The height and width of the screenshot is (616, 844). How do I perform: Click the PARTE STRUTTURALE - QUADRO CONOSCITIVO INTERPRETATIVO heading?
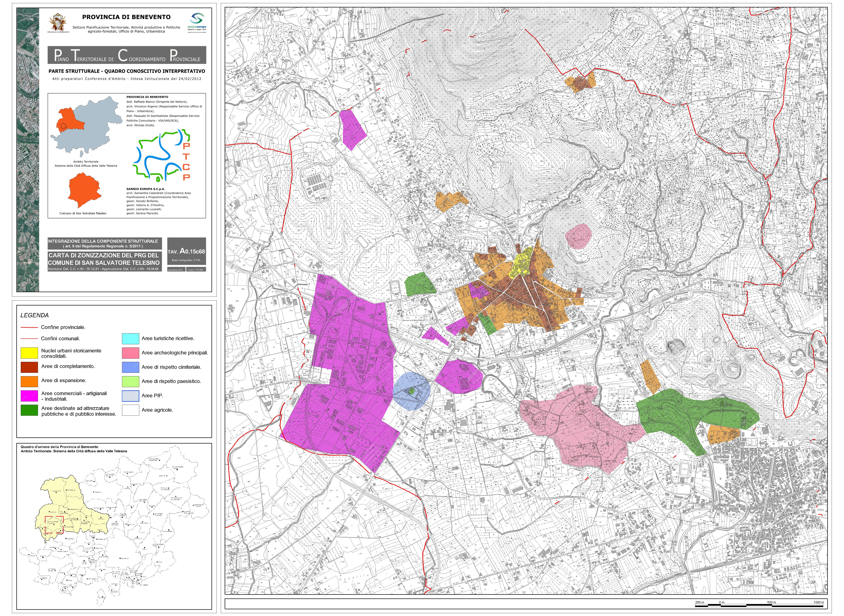tap(127, 71)
